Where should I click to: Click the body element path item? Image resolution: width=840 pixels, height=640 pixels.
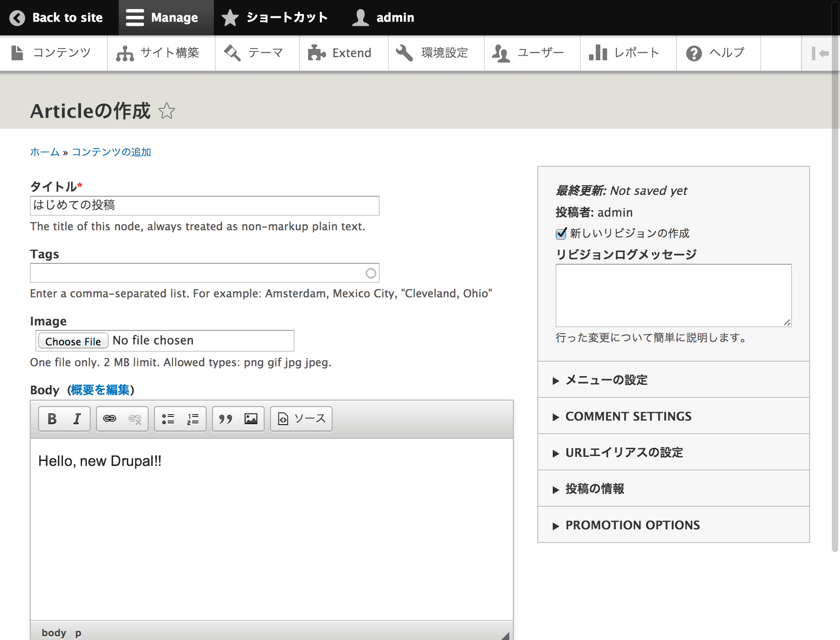click(x=54, y=633)
